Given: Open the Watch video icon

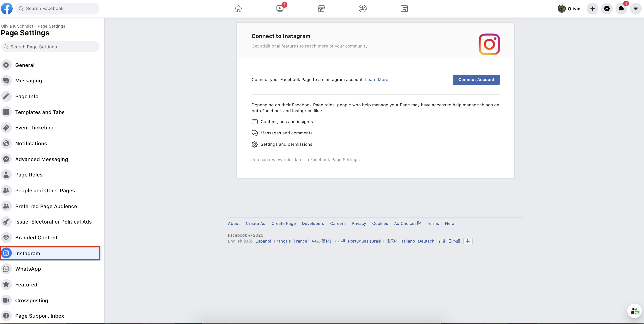Looking at the screenshot, I should pyautogui.click(x=280, y=9).
